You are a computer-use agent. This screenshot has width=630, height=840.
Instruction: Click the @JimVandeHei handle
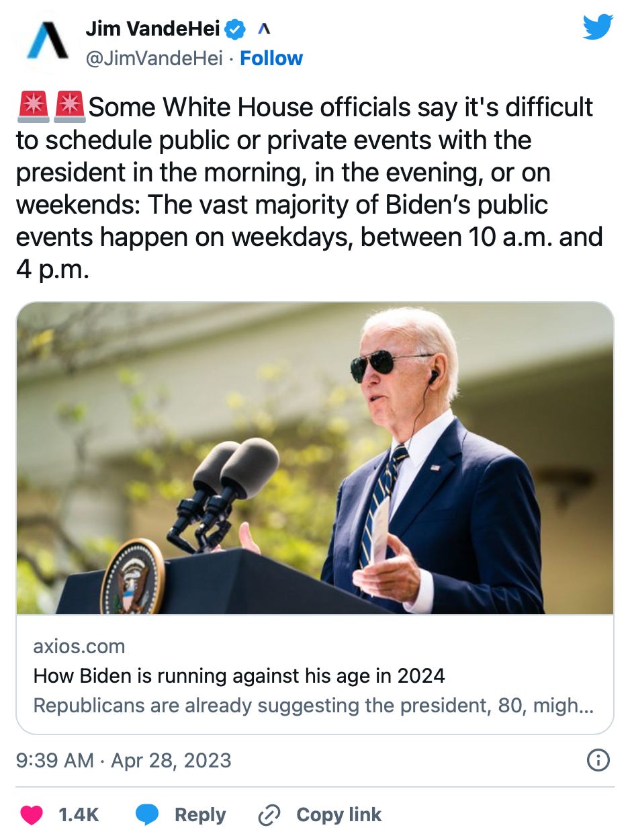154,58
